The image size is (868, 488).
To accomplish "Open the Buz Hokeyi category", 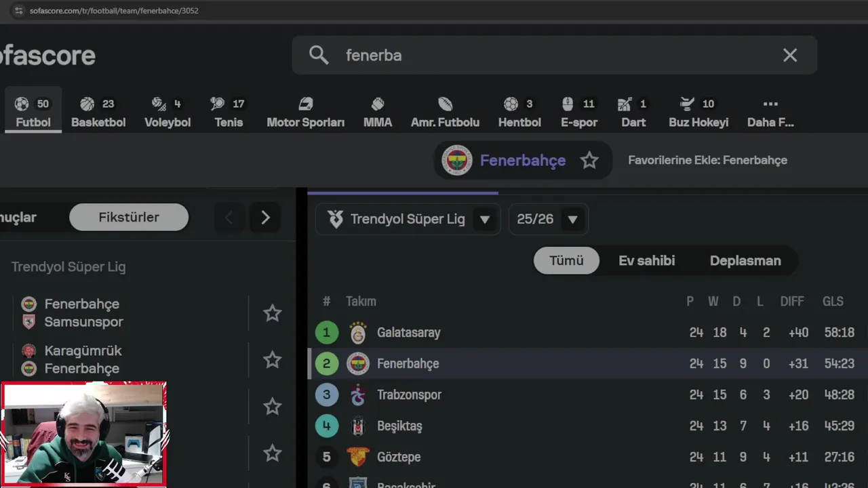I will click(698, 110).
